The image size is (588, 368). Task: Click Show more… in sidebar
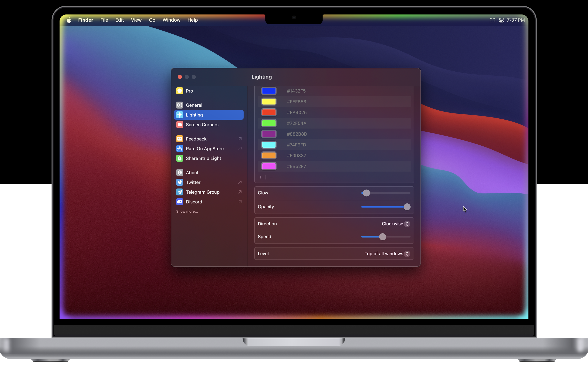coord(187,211)
